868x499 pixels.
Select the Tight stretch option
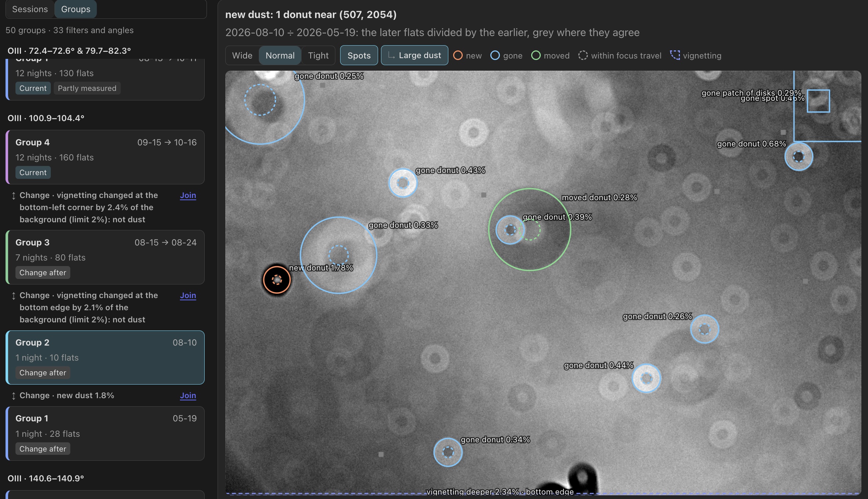click(318, 56)
